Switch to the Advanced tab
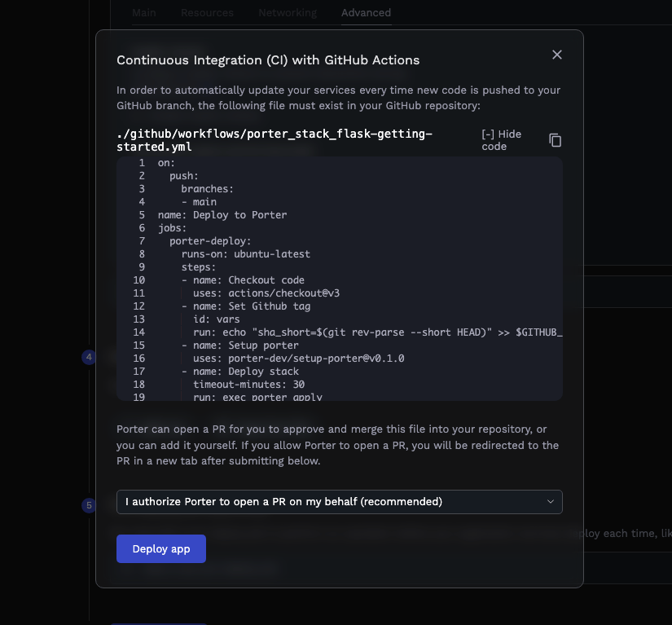Screen dimensions: 672x625 point(366,13)
